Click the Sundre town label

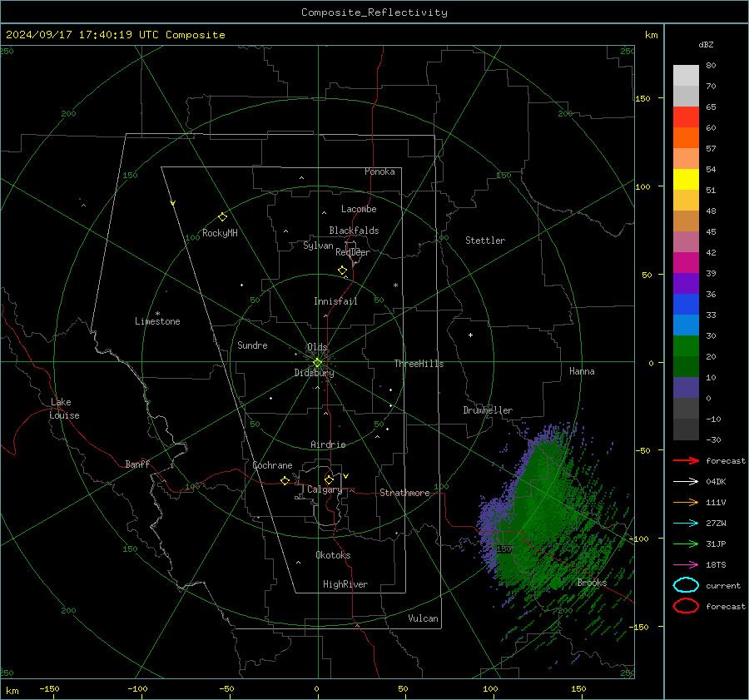[252, 345]
